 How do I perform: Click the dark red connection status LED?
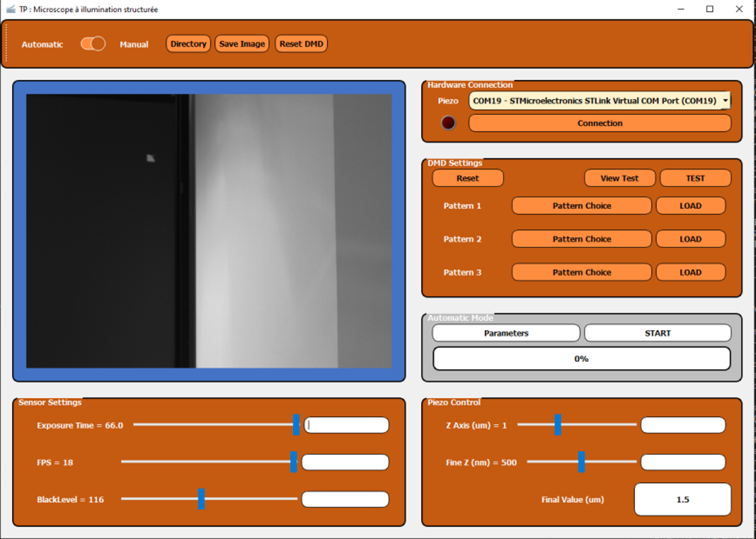(448, 123)
